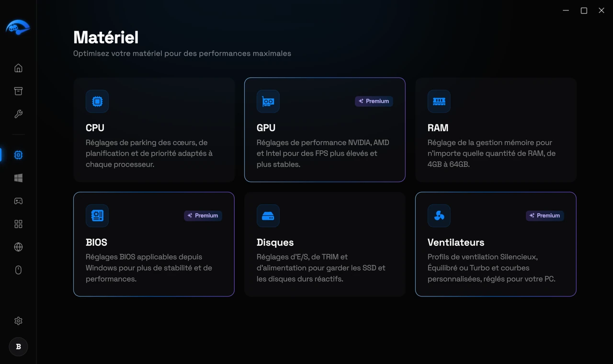Select the Windows logo sidebar icon

click(x=18, y=178)
